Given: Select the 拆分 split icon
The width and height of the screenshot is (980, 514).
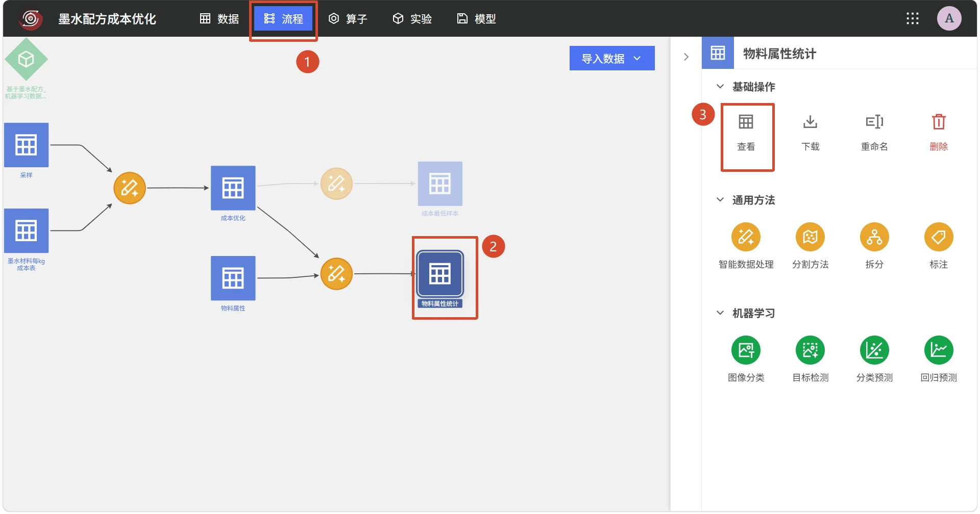Looking at the screenshot, I should (x=874, y=237).
